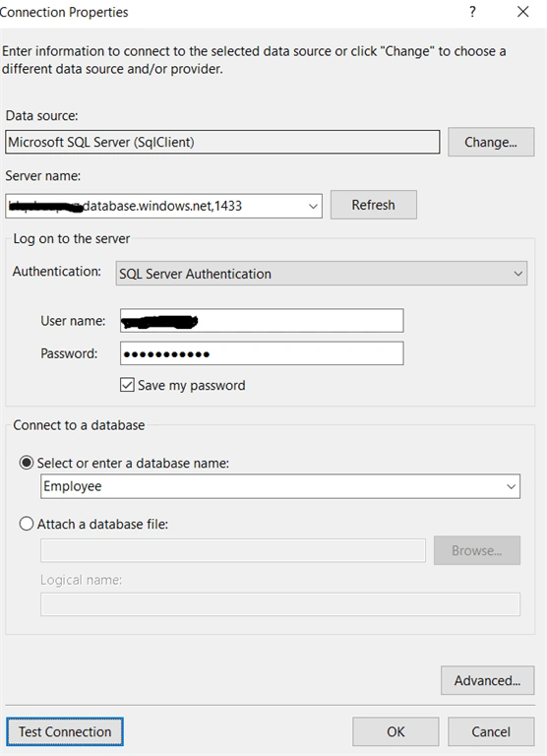Viewport: 547px width, 756px height.
Task: Confirm with the OK button
Action: coord(395,731)
